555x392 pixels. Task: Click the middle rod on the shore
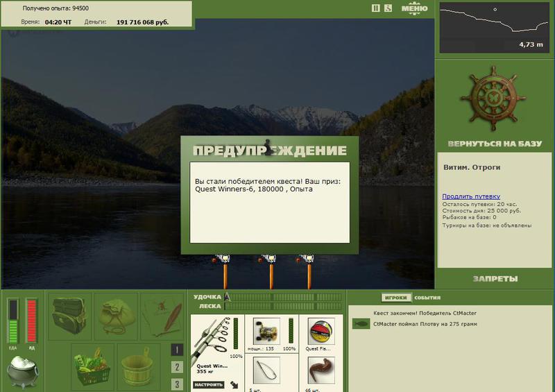pyautogui.click(x=271, y=271)
